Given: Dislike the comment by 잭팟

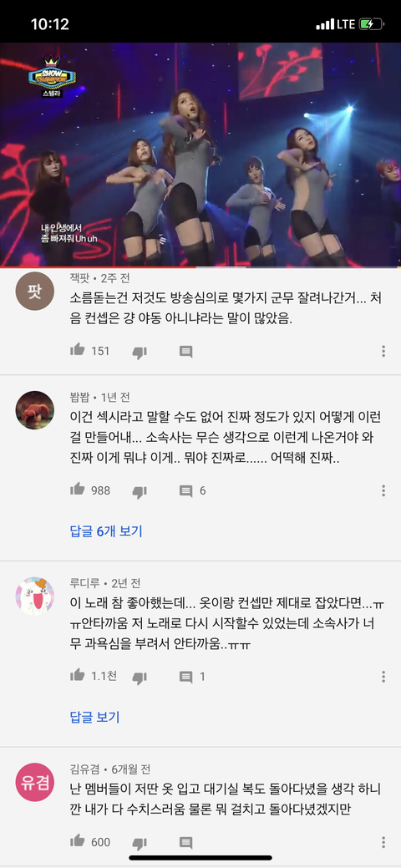Looking at the screenshot, I should [x=140, y=352].
